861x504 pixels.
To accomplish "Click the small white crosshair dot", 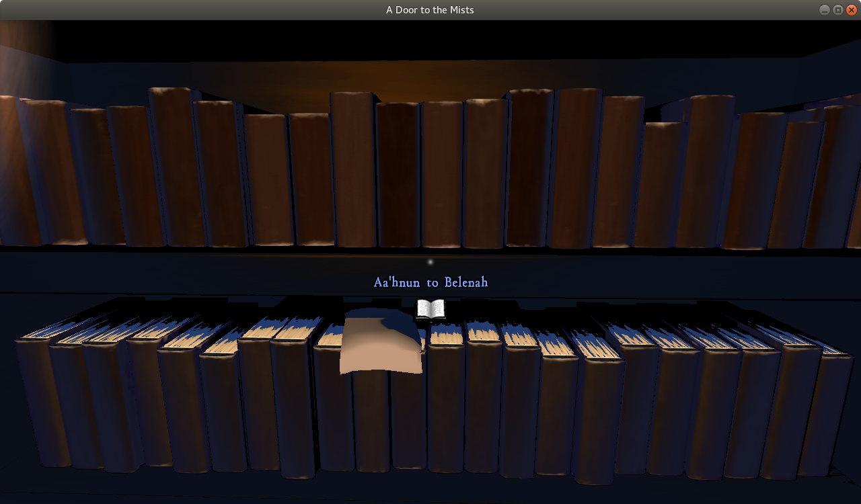I will 430,262.
